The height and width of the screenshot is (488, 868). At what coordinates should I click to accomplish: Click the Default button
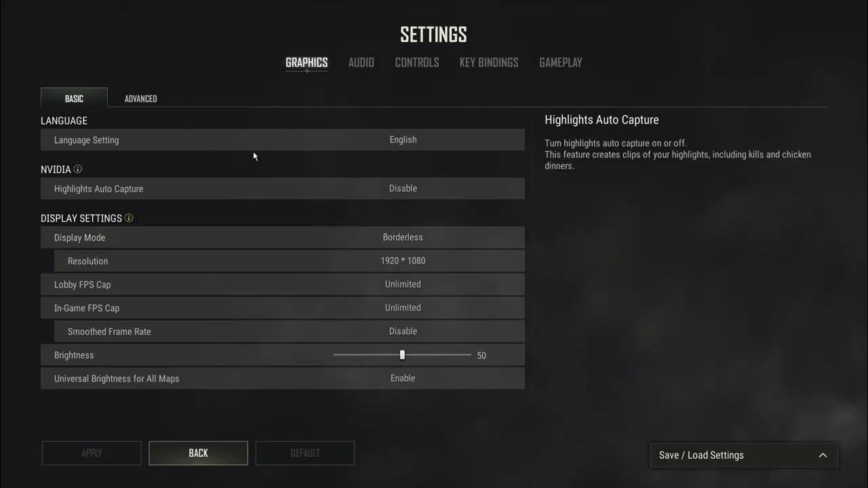point(305,453)
